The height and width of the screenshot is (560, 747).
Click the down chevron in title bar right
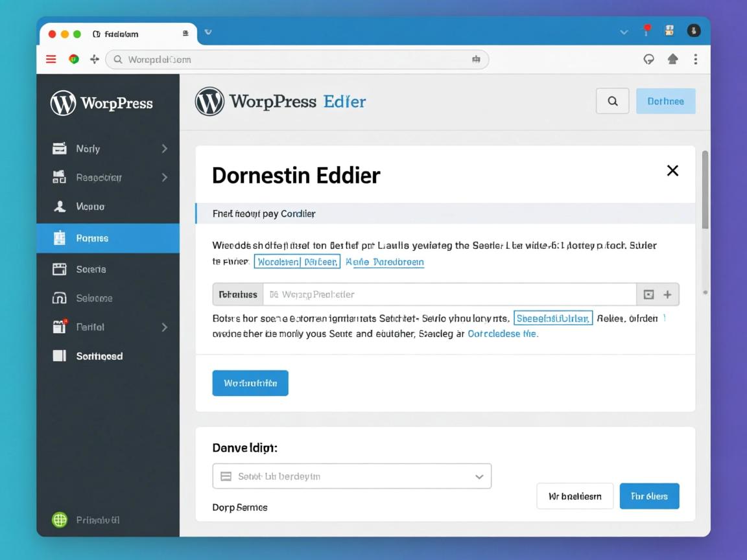(x=624, y=32)
